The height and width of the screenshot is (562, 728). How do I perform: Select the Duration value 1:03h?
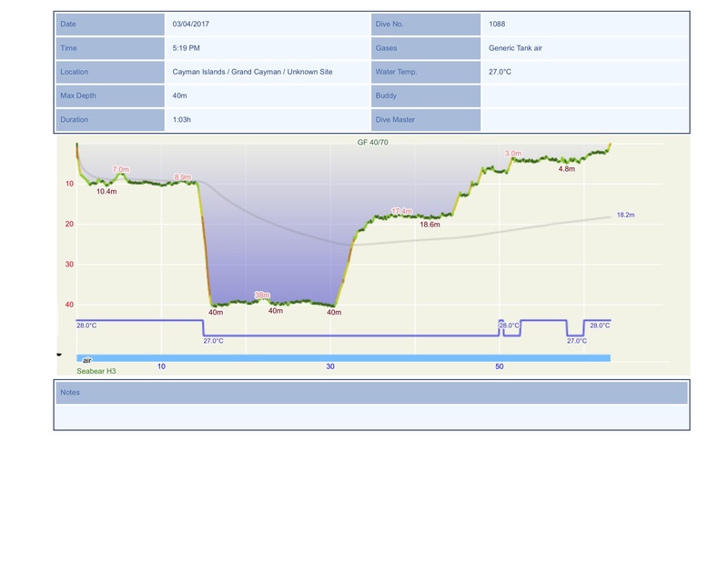[x=182, y=119]
